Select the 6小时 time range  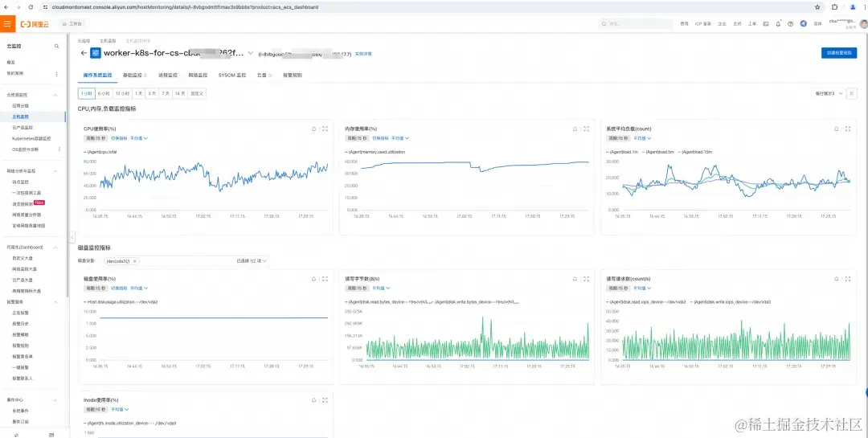[x=104, y=93]
